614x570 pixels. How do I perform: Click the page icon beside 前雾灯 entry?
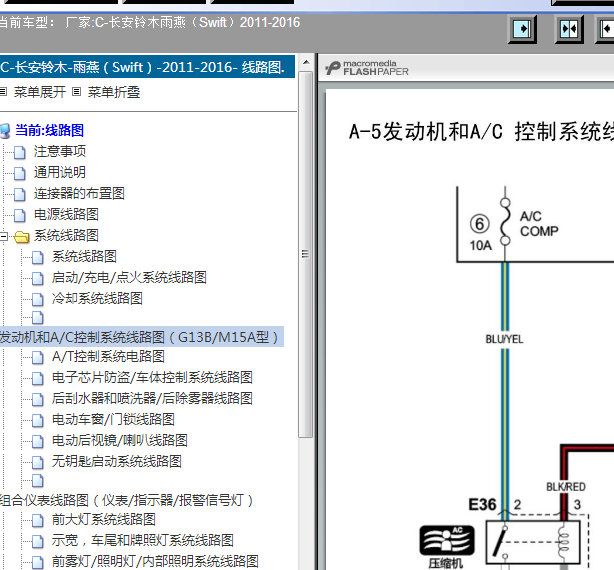[x=38, y=563]
